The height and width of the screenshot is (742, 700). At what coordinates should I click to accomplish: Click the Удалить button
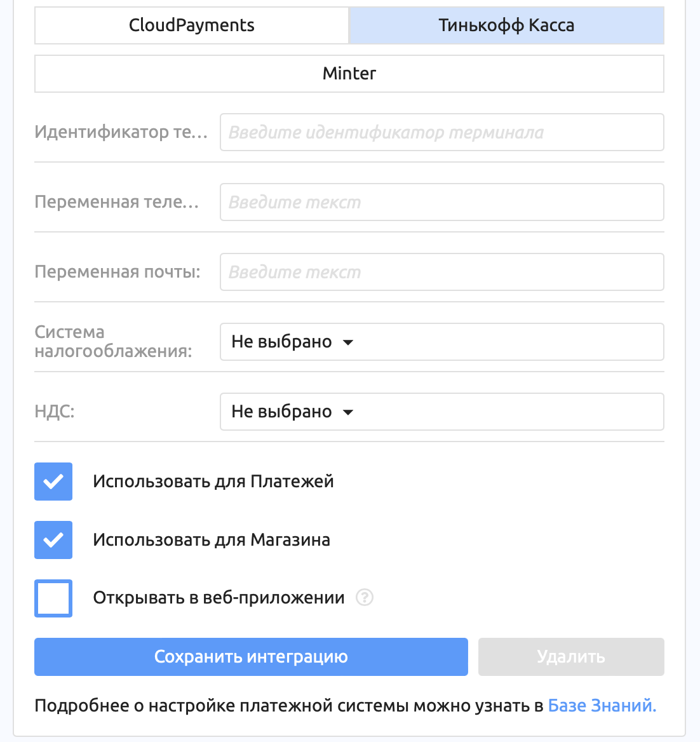[x=571, y=657]
